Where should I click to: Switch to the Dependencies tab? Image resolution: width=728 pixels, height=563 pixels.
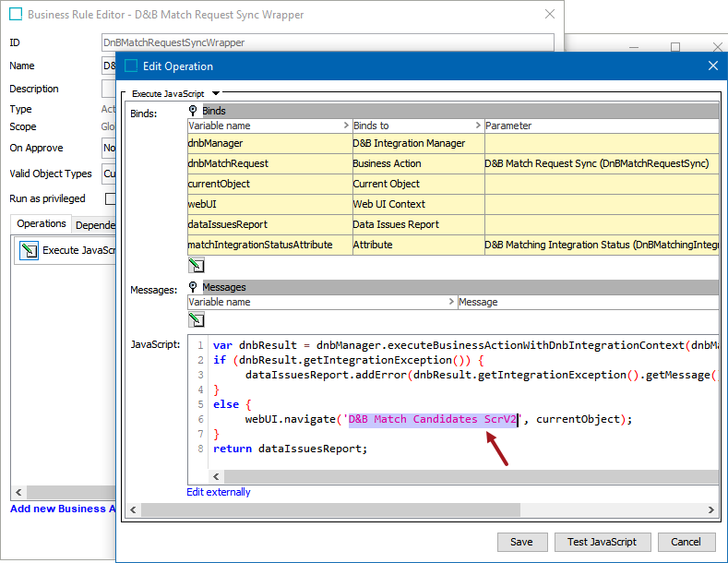pos(94,224)
